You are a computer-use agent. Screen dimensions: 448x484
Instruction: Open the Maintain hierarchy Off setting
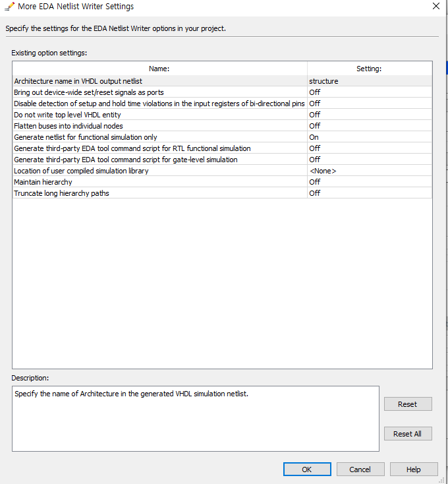pyautogui.click(x=315, y=182)
